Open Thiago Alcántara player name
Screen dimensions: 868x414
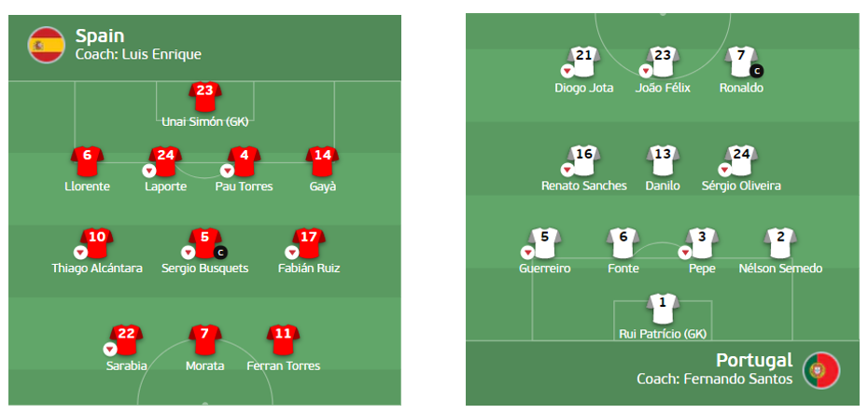pyautogui.click(x=97, y=269)
